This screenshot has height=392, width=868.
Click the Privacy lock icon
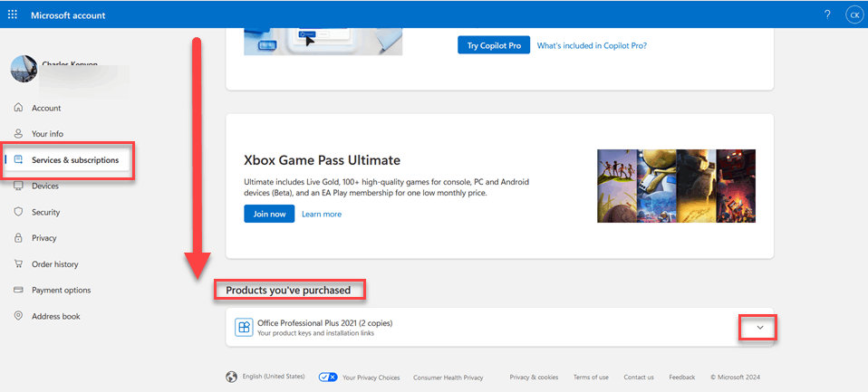tap(18, 238)
